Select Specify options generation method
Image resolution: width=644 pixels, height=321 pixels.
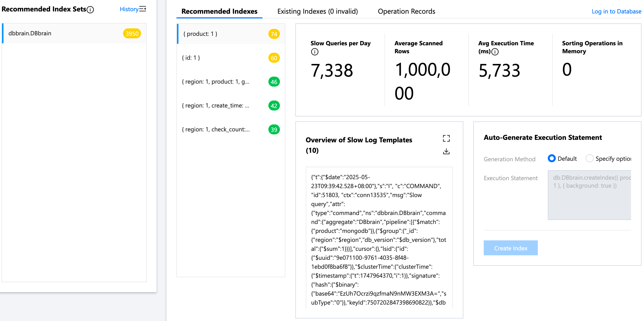tap(589, 159)
